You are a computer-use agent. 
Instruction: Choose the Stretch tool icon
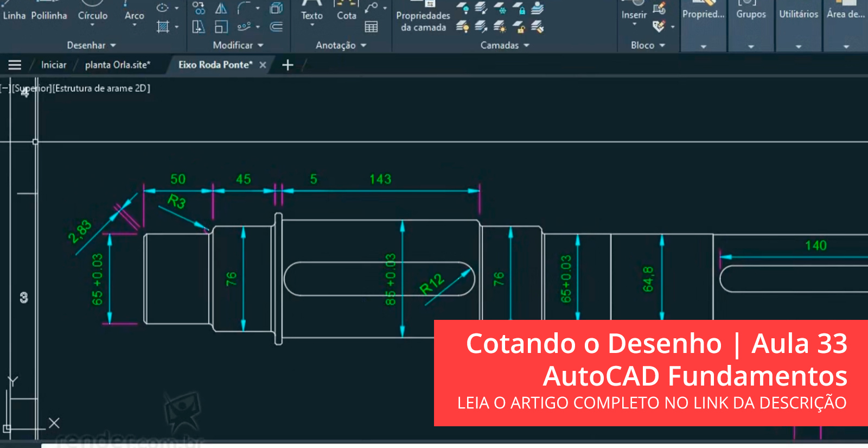[x=199, y=27]
